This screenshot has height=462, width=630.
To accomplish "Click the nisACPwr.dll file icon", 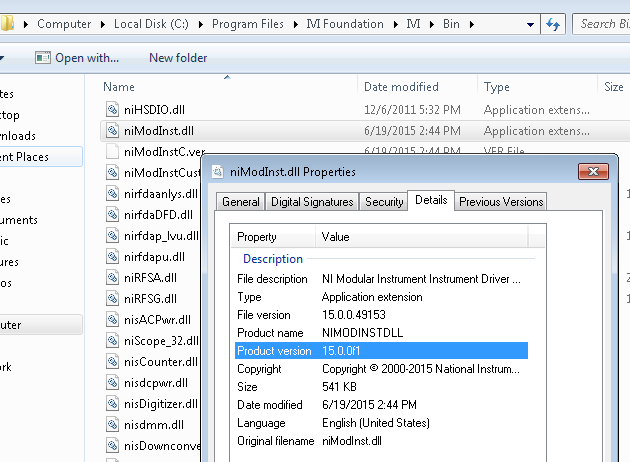I will 112,319.
